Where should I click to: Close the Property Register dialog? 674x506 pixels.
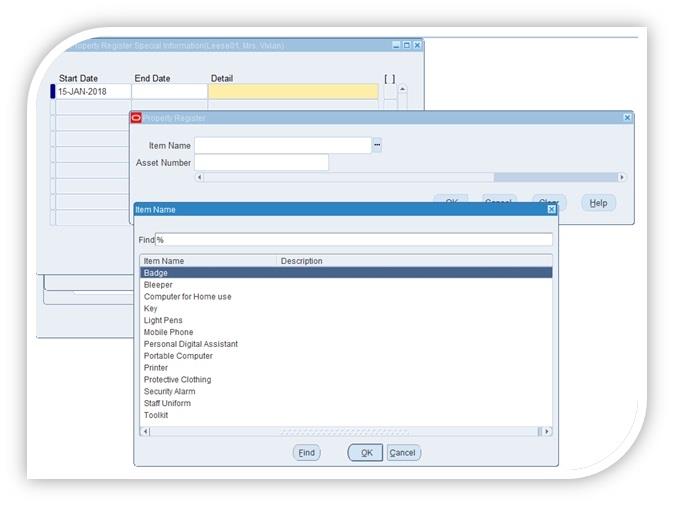point(627,118)
